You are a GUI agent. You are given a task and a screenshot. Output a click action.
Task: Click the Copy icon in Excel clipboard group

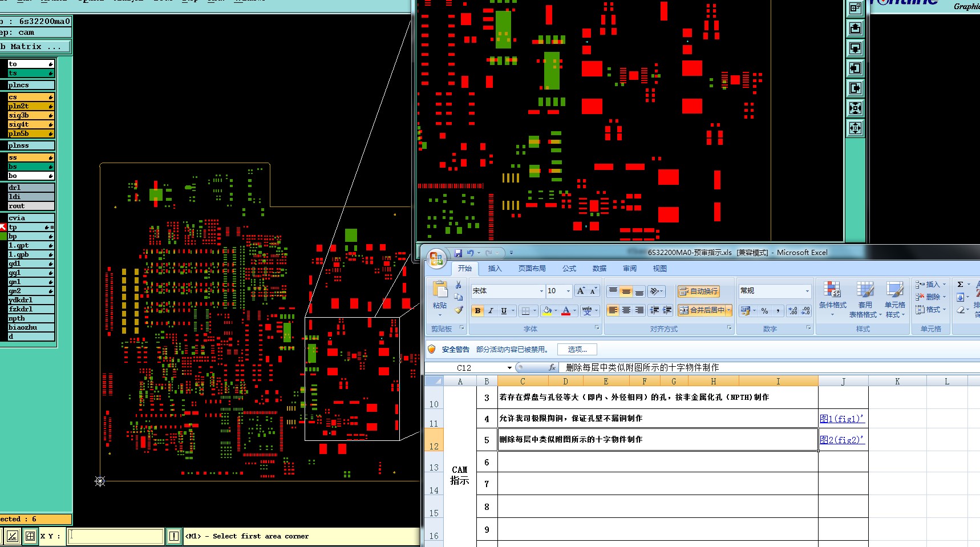tap(458, 297)
